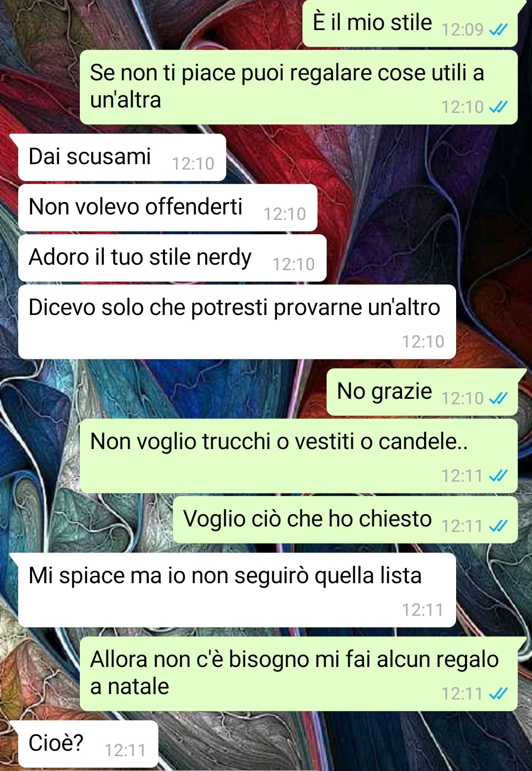Select the 'Non voglio trucchi o vestiti' message
The height and width of the screenshot is (771, 532).
pyautogui.click(x=299, y=456)
